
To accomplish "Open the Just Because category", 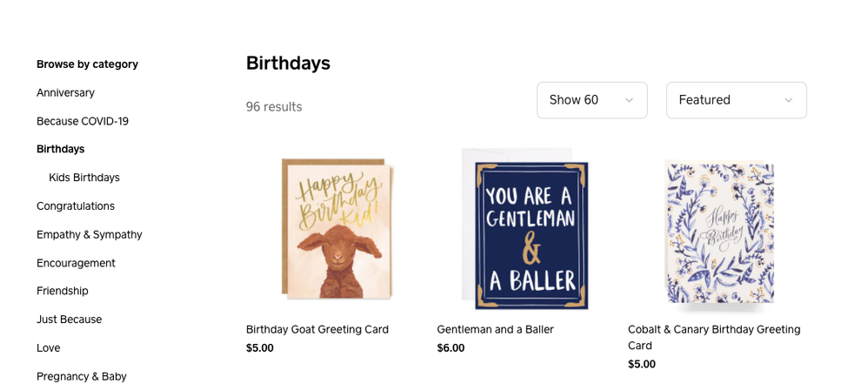I will (69, 320).
